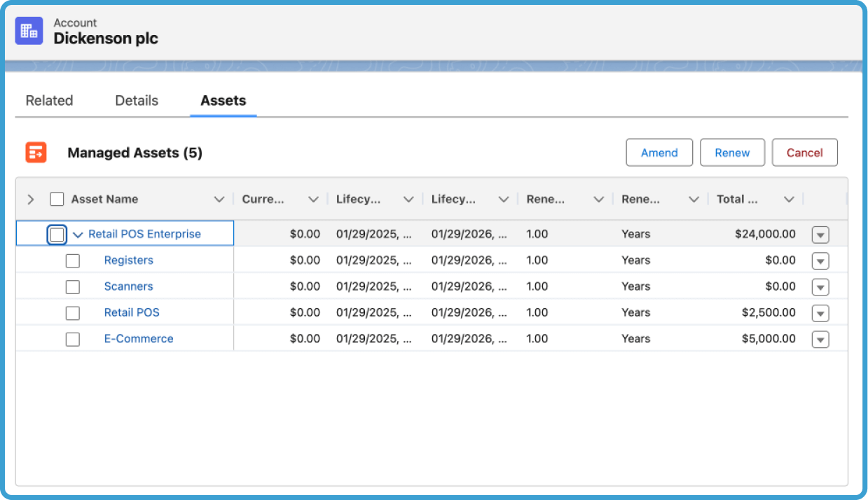Click the Cancel button
868x500 pixels.
804,152
